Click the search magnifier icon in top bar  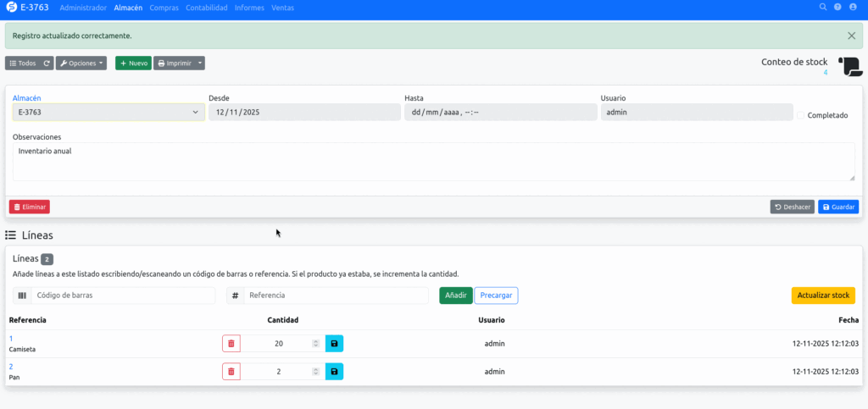[x=822, y=7]
